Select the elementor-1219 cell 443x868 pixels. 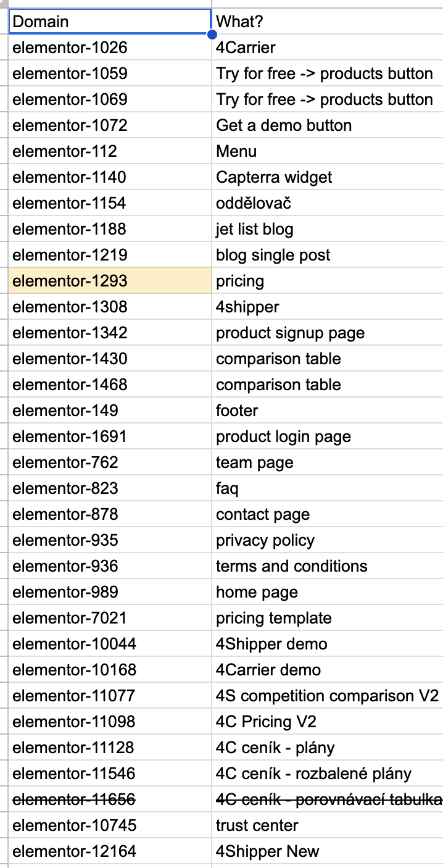110,255
